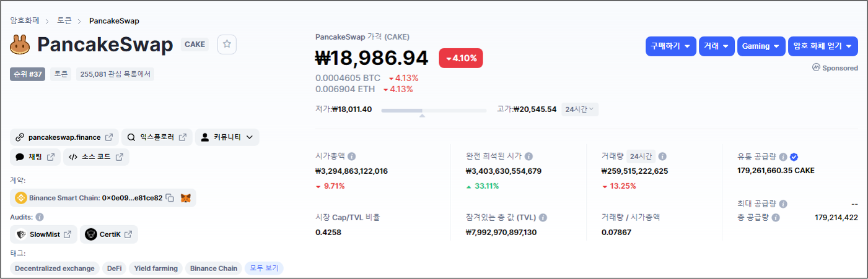The width and height of the screenshot is (868, 279).
Task: Click info icon beside 유통 공급량
Action: [x=783, y=157]
